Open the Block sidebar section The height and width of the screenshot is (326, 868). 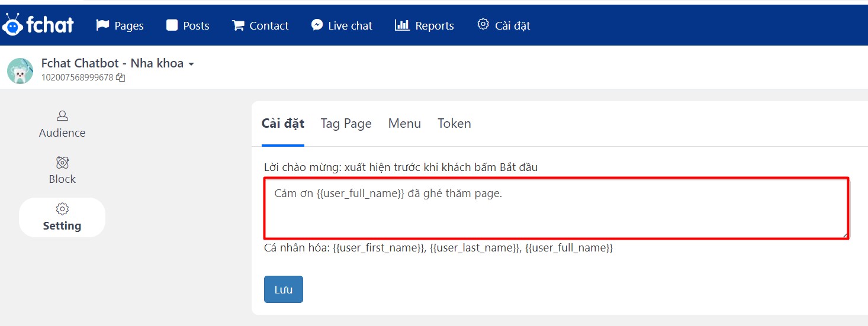click(x=62, y=170)
